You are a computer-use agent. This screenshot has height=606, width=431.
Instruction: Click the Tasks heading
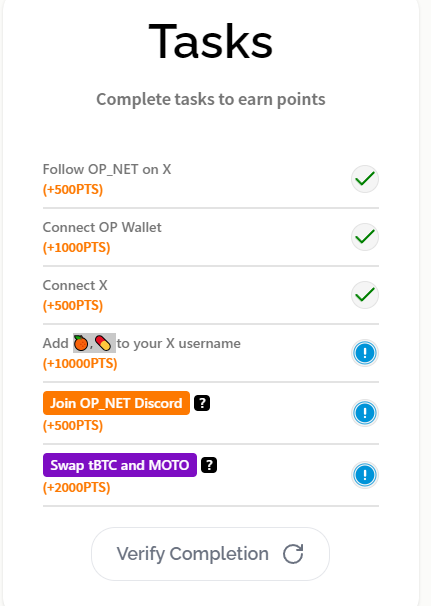[x=211, y=41]
